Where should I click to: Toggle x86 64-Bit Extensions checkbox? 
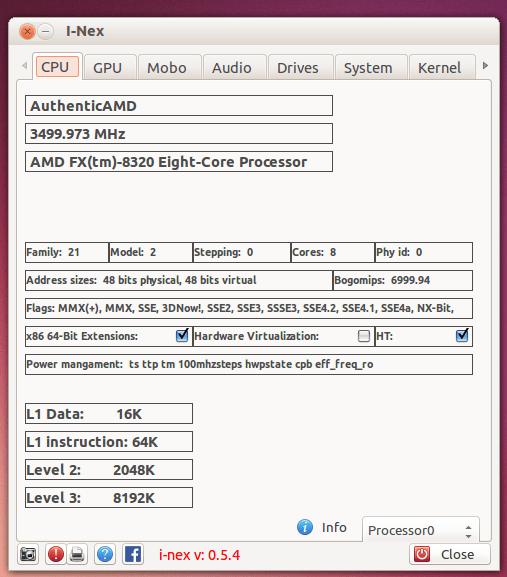click(x=182, y=336)
